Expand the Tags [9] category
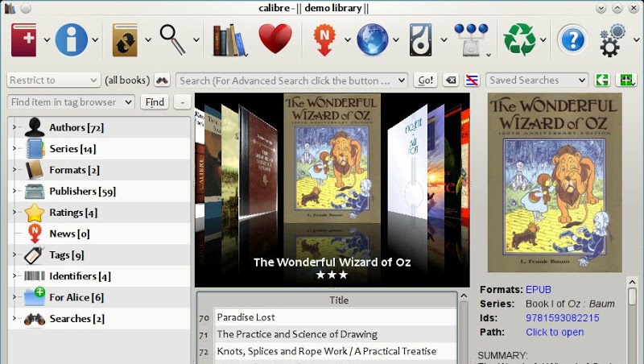This screenshot has width=644, height=364. click(x=14, y=254)
